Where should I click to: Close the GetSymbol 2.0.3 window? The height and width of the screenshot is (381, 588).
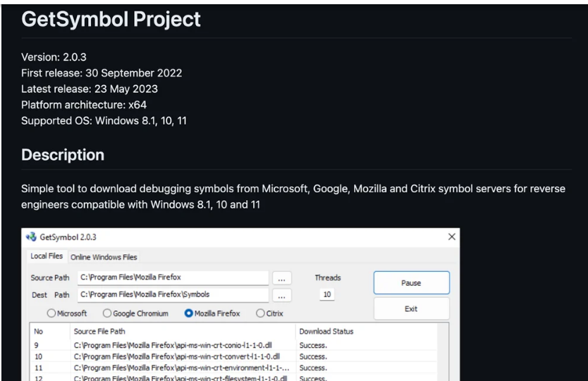(x=451, y=239)
